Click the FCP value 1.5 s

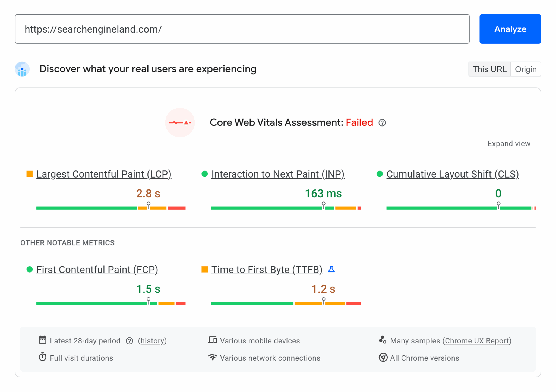click(x=148, y=289)
